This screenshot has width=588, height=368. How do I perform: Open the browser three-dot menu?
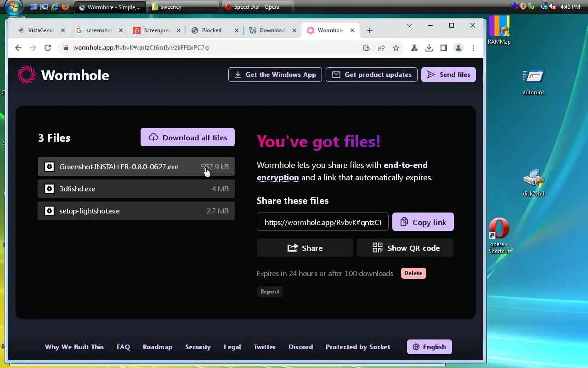pos(473,48)
